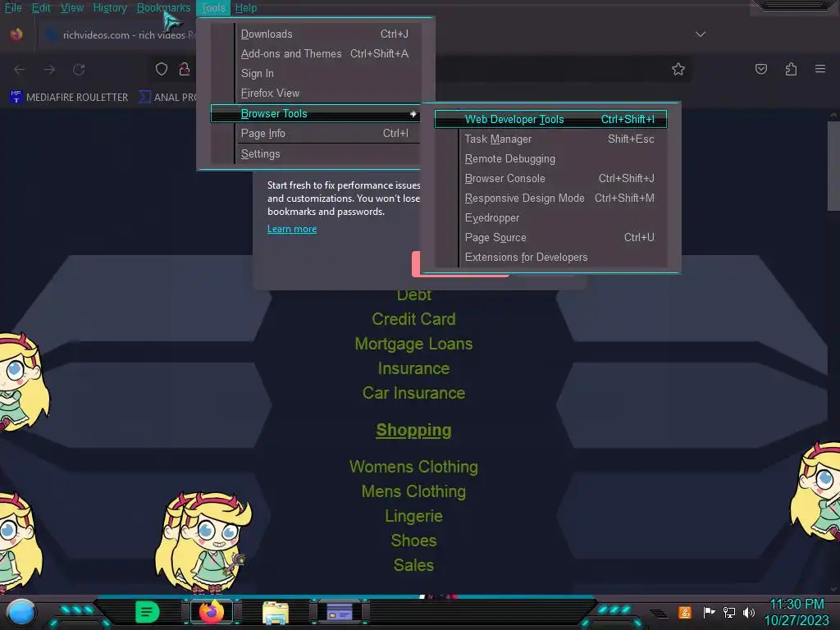Open Task Manager from the submenu

point(550,139)
